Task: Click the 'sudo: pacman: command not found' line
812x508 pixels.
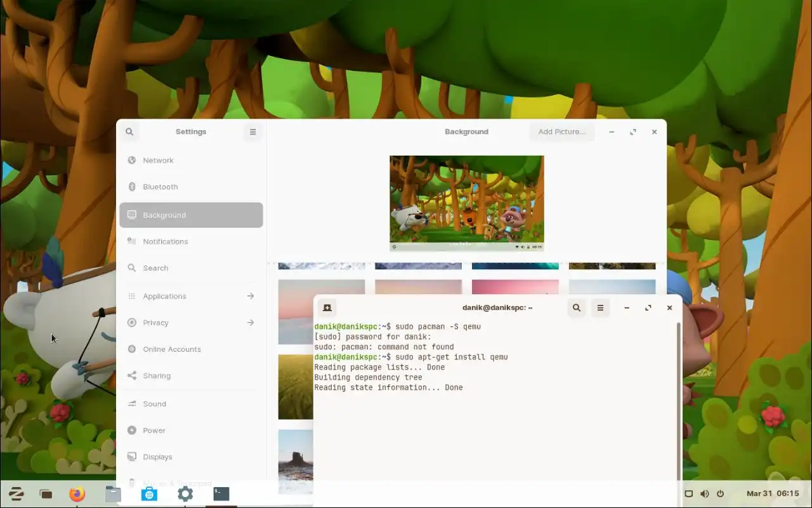Action: 384,347
